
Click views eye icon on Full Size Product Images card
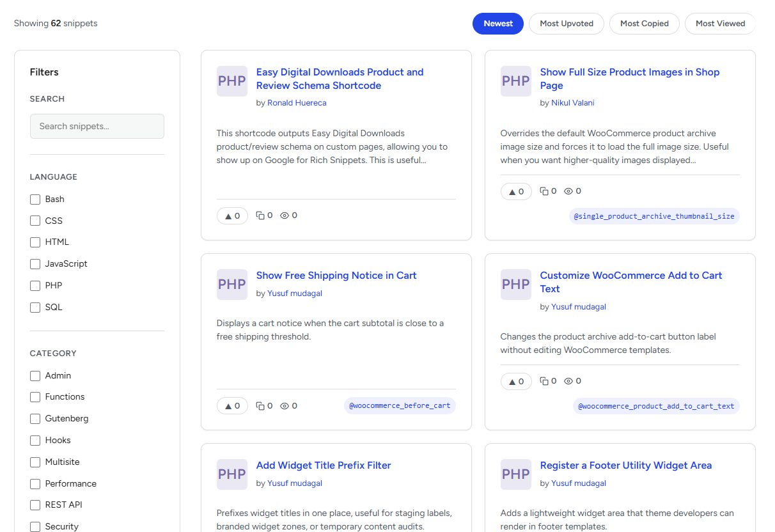568,191
